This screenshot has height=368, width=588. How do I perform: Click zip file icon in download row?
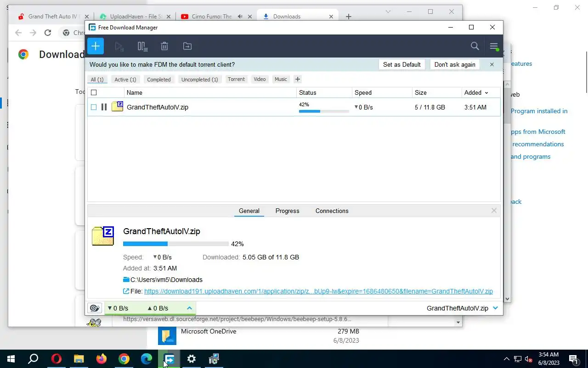point(118,107)
